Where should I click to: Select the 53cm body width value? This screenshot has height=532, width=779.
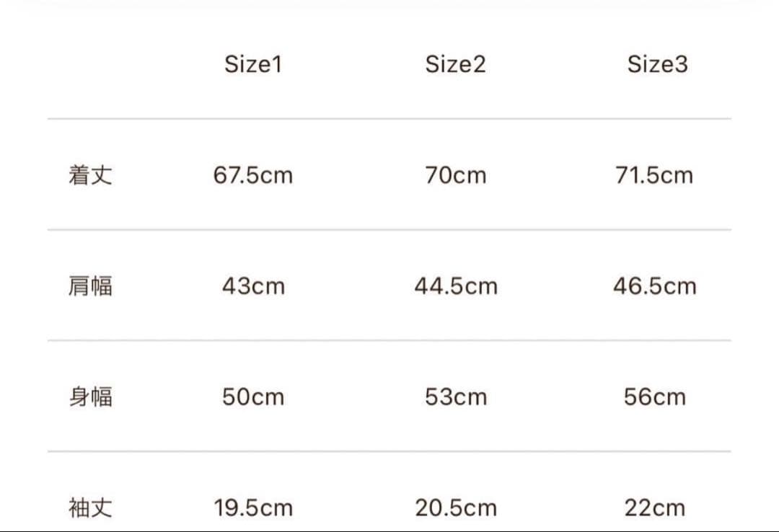455,397
